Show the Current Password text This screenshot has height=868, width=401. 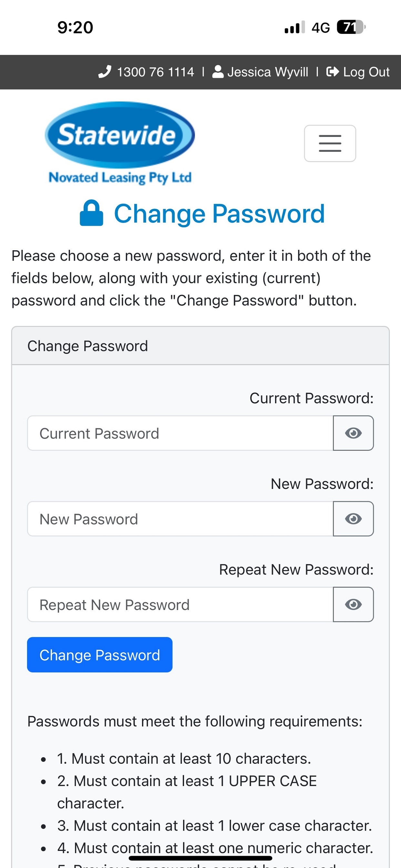click(x=353, y=433)
